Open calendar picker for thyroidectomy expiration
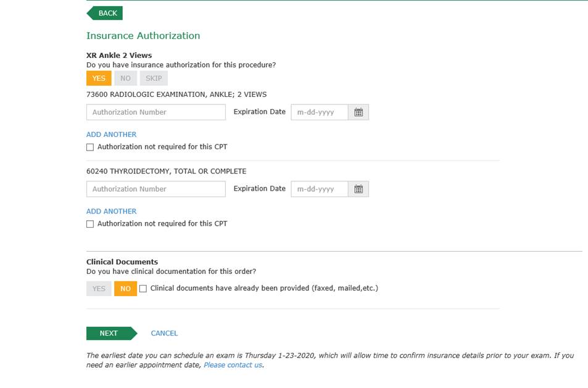Screen dimensions: 588x388 click(358, 189)
